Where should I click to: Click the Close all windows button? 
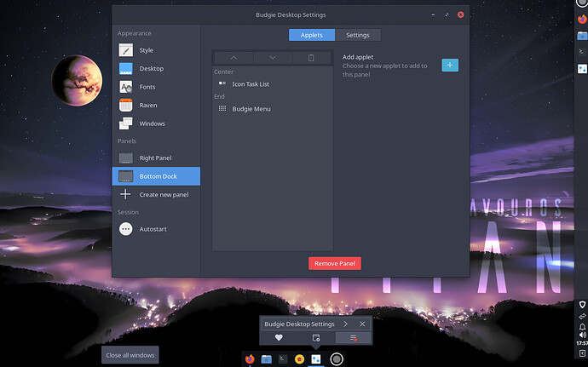click(x=130, y=355)
